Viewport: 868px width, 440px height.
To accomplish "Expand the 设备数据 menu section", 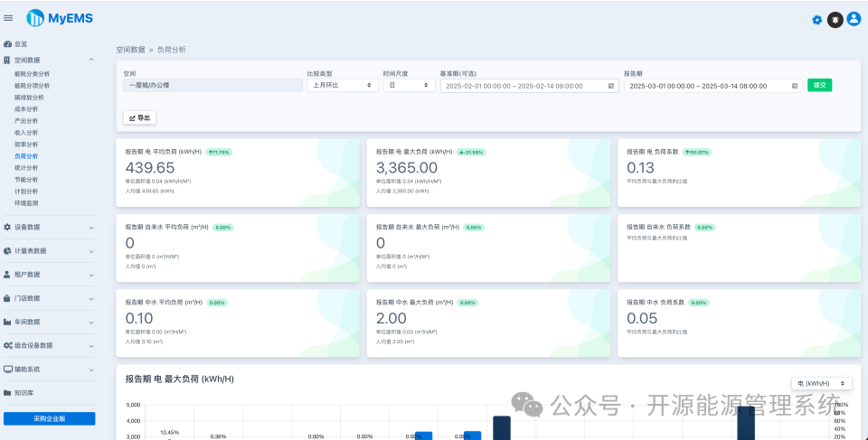I will tap(49, 227).
